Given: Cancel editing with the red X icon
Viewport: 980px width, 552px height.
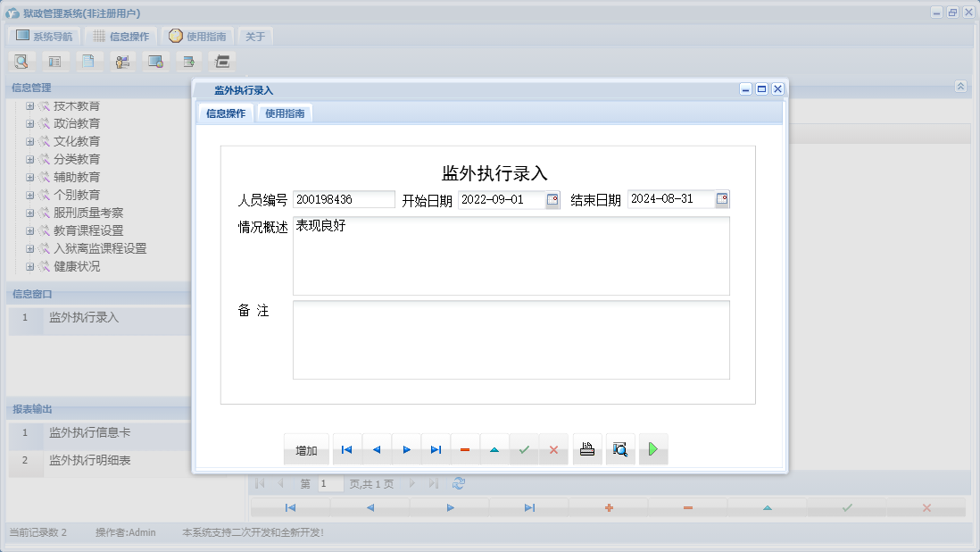Looking at the screenshot, I should pyautogui.click(x=553, y=449).
